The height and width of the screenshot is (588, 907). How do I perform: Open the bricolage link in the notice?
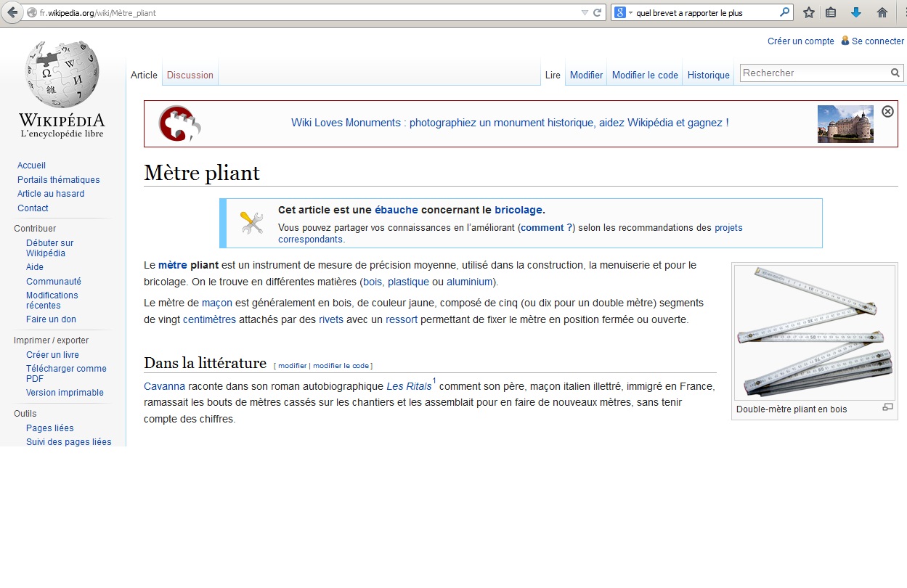coord(518,210)
